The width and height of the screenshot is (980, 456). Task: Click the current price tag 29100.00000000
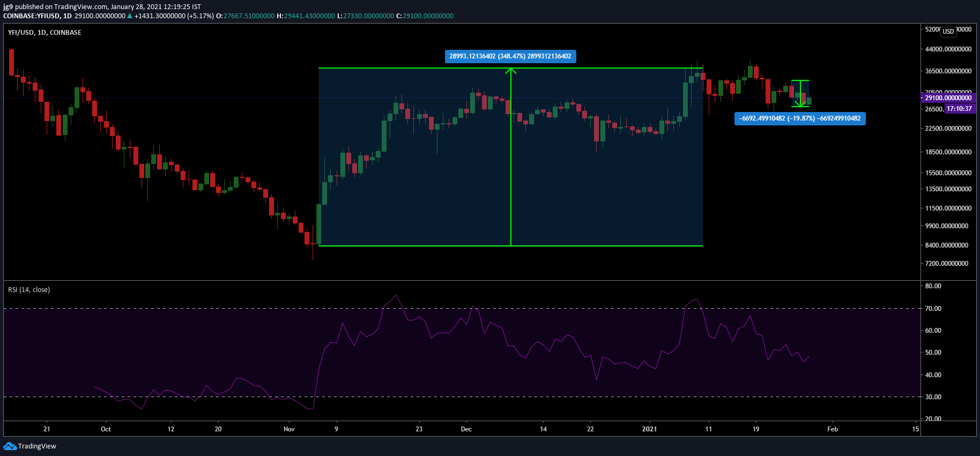coord(948,98)
